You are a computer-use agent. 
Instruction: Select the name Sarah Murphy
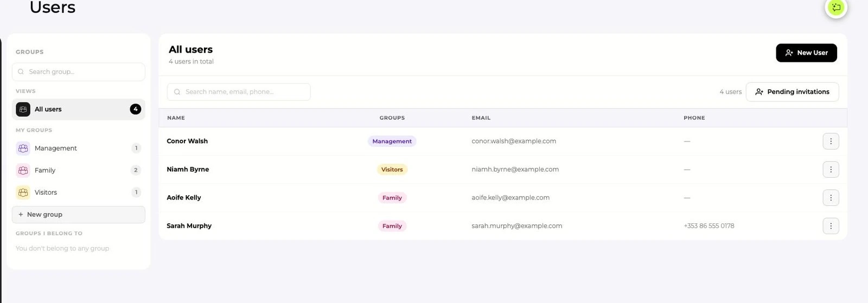[189, 226]
